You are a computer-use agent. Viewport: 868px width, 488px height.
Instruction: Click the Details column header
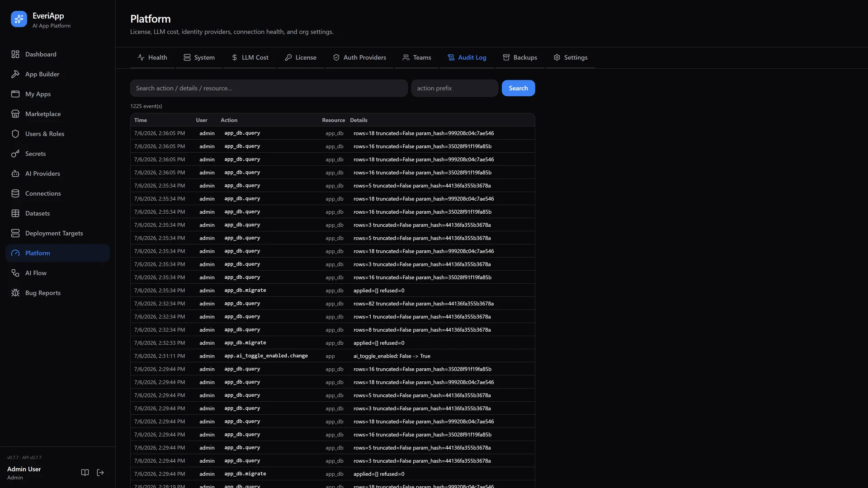pyautogui.click(x=359, y=120)
